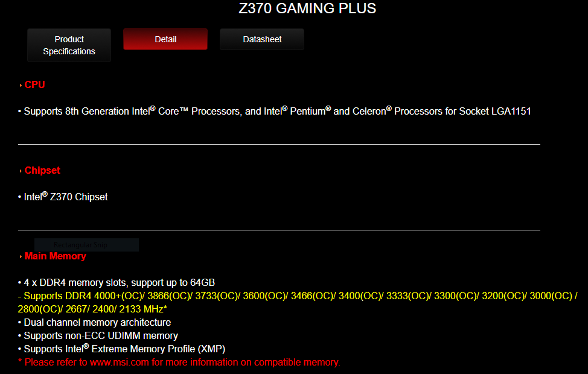Screen dimensions: 588x374
Task: Click the Z370 GAMING PLUS page title
Action: tap(307, 8)
